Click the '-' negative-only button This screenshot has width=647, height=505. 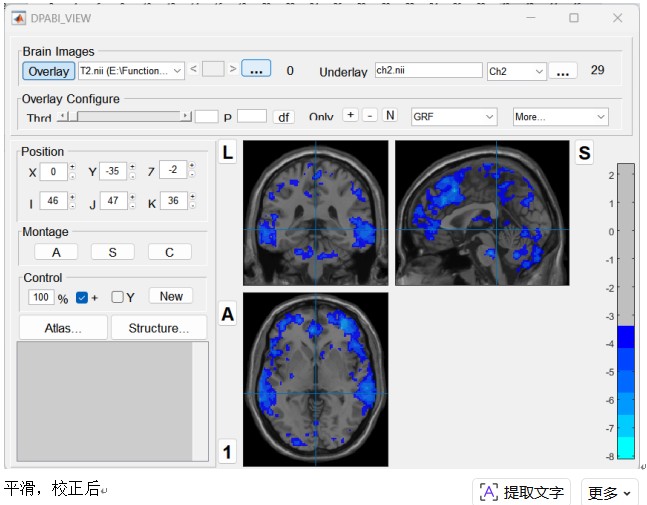(x=370, y=115)
